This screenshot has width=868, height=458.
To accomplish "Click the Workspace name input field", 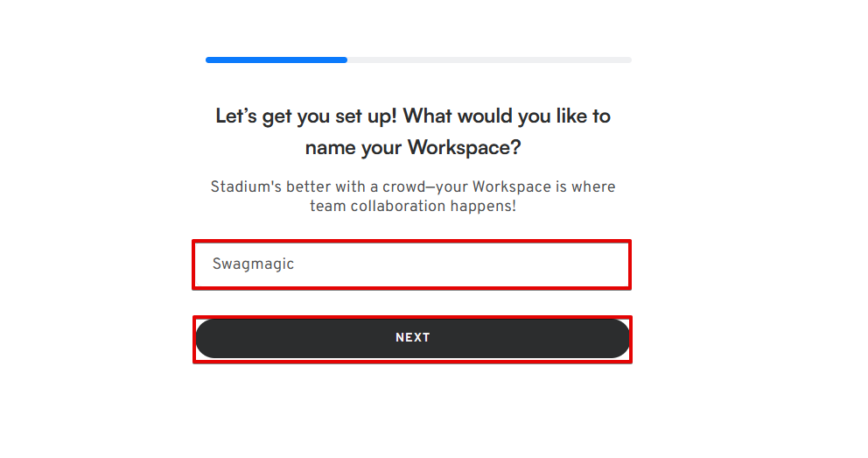I will 411,264.
